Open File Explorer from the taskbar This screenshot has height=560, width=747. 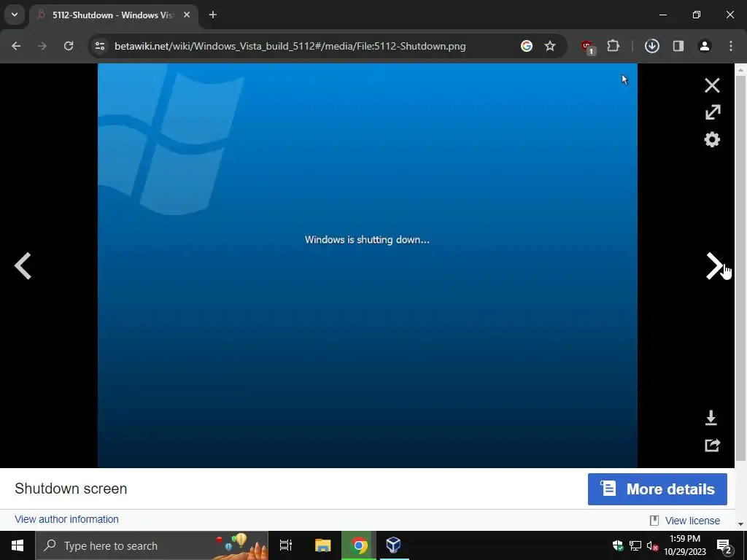322,545
